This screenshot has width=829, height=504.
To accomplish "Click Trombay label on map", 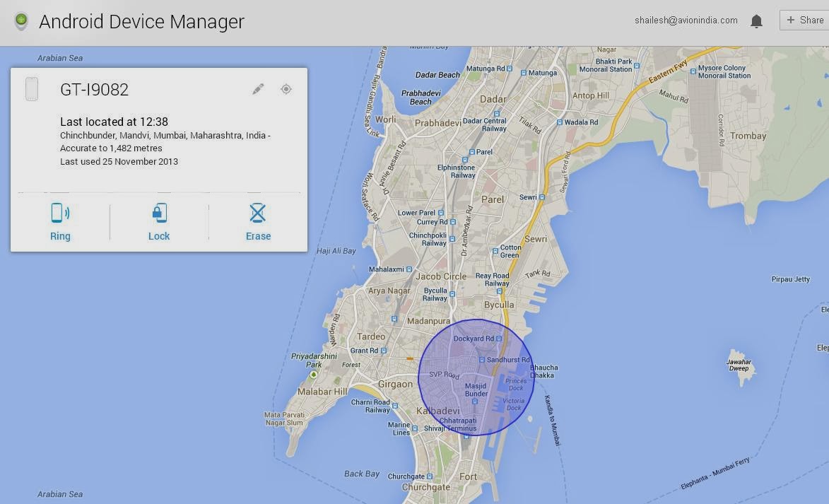I will pyautogui.click(x=748, y=136).
